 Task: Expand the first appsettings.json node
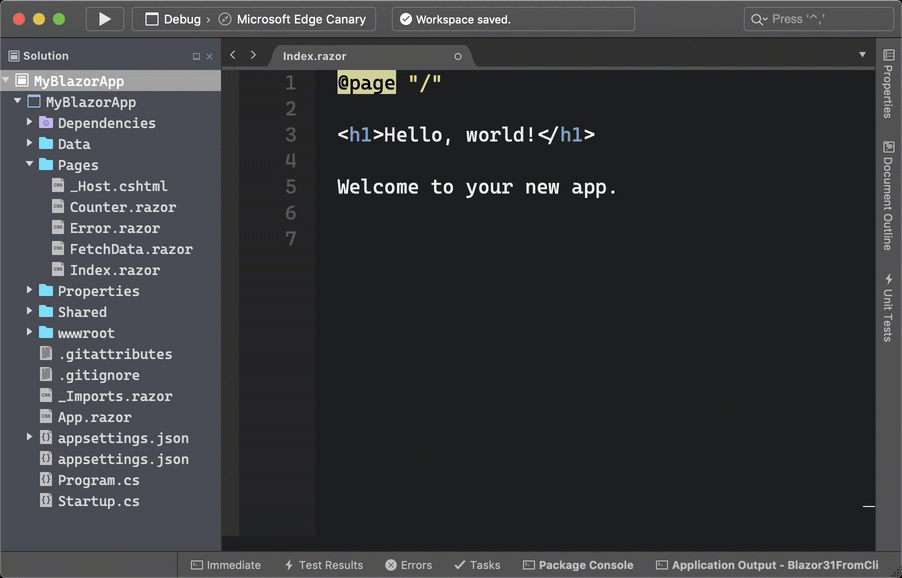[x=29, y=437]
